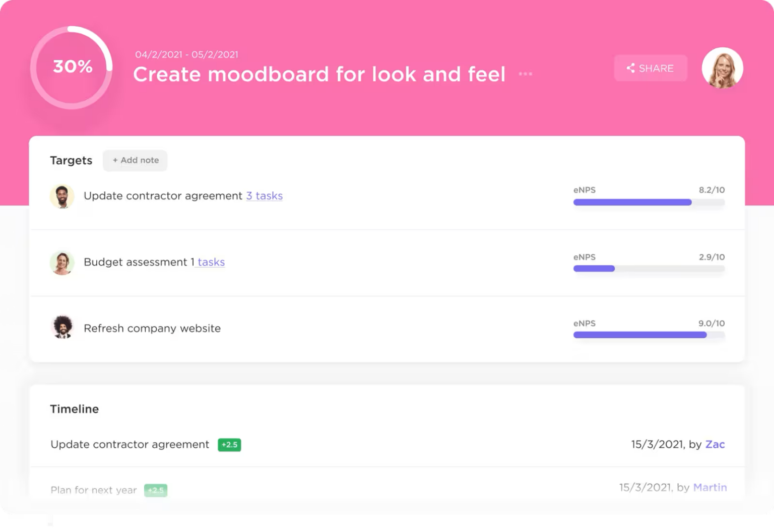774x532 pixels.
Task: Click the Targets section heading
Action: point(71,160)
